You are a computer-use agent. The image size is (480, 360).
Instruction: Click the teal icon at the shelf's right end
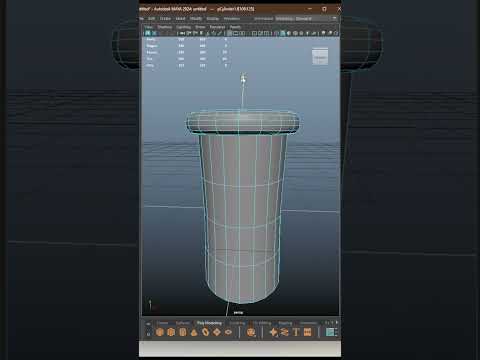[x=330, y=332]
